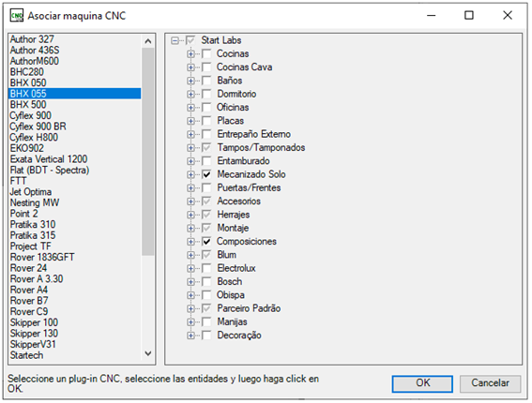Toggle the Tampos/Tamponados checkbox
This screenshot has width=532, height=403.
206,147
